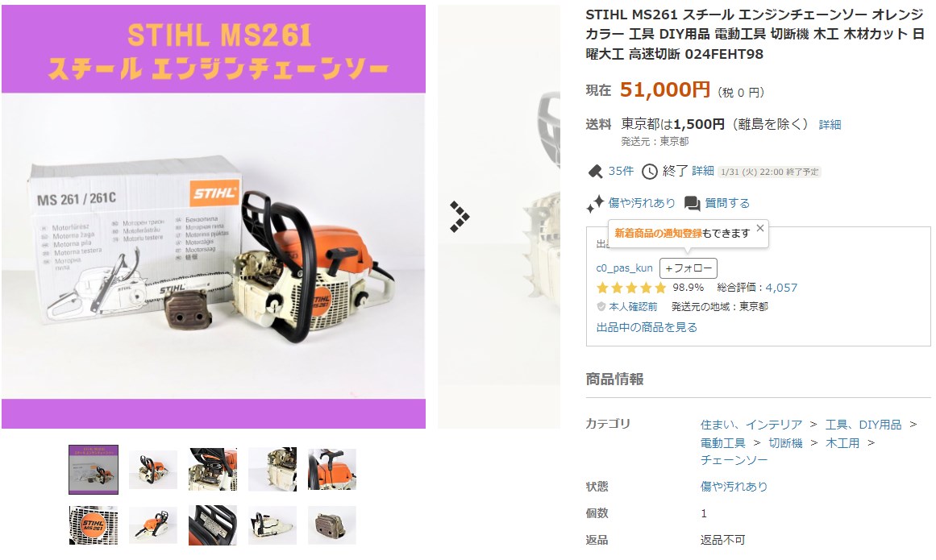936x560 pixels.
Task: Open the チェーンソー category link
Action: pyautogui.click(x=734, y=460)
